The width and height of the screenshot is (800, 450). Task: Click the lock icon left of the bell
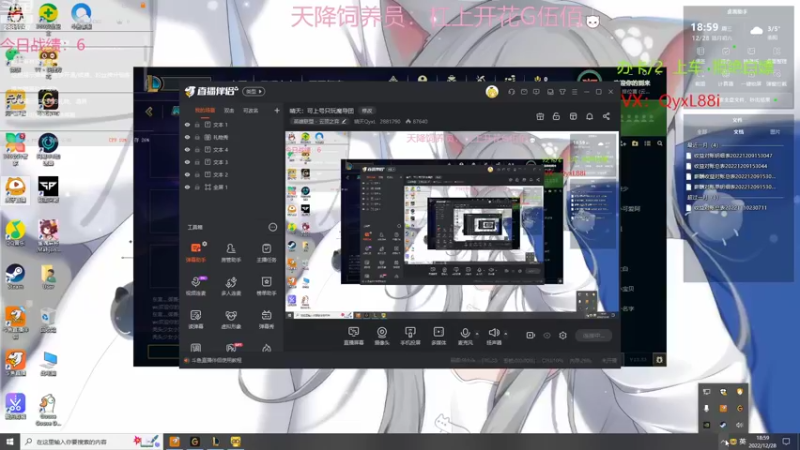coord(556,116)
